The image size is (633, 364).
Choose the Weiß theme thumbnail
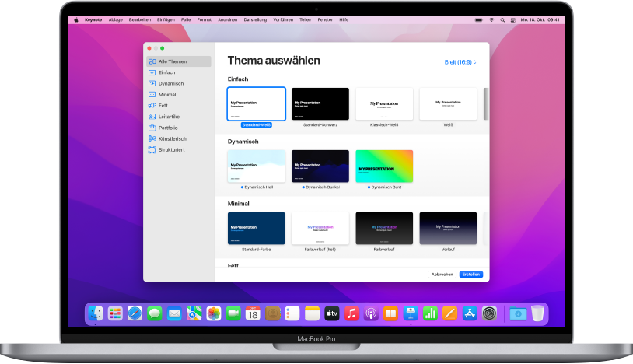[x=448, y=103]
